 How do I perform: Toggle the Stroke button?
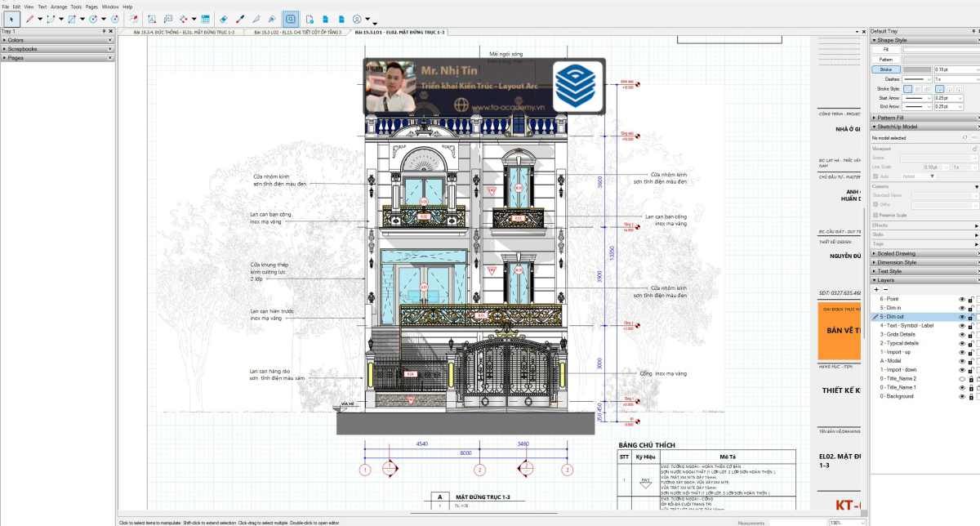tap(886, 69)
